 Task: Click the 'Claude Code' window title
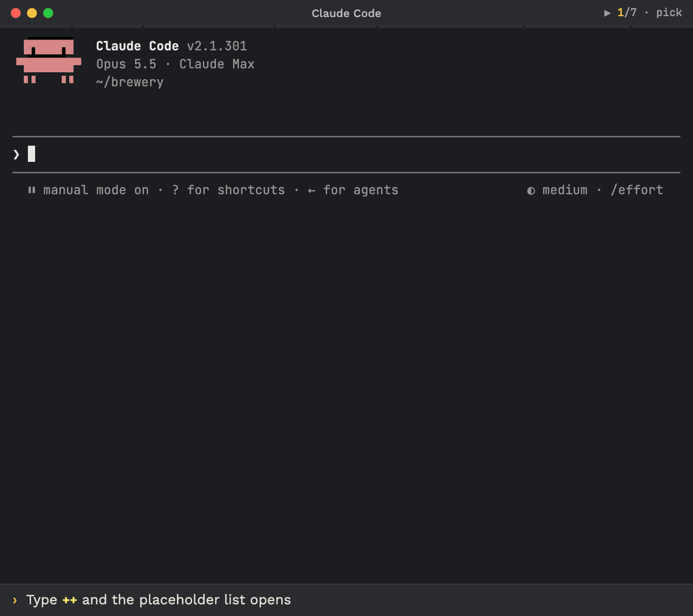(346, 13)
